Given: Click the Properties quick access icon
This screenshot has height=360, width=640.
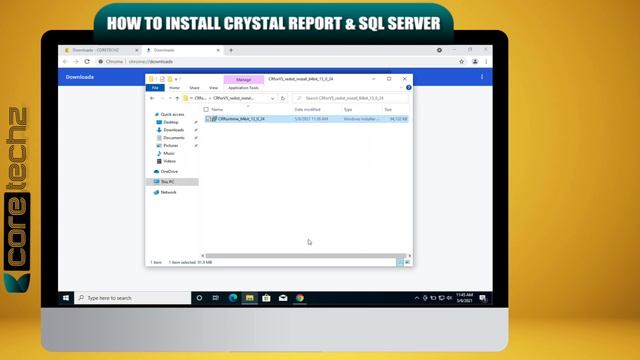Looking at the screenshot, I should point(162,79).
